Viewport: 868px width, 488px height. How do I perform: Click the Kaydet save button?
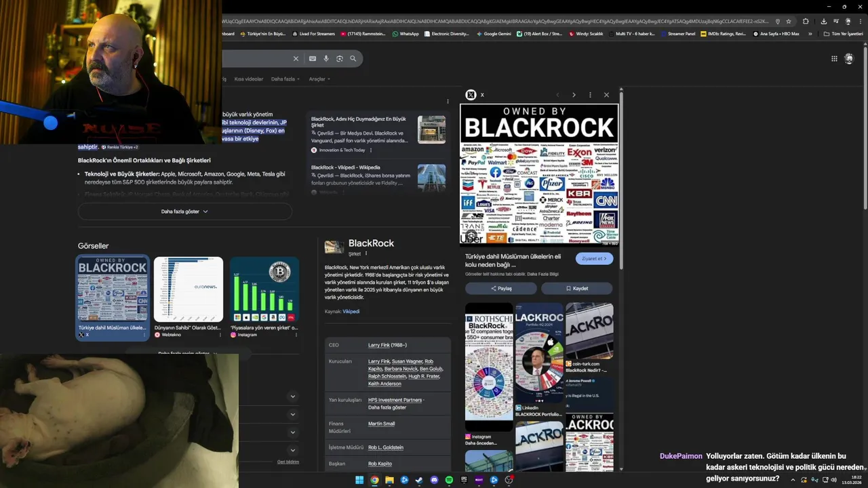click(x=577, y=288)
